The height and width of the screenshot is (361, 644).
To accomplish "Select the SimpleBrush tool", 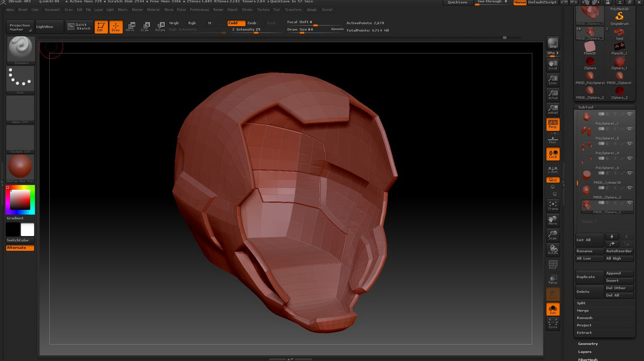I will [619, 18].
